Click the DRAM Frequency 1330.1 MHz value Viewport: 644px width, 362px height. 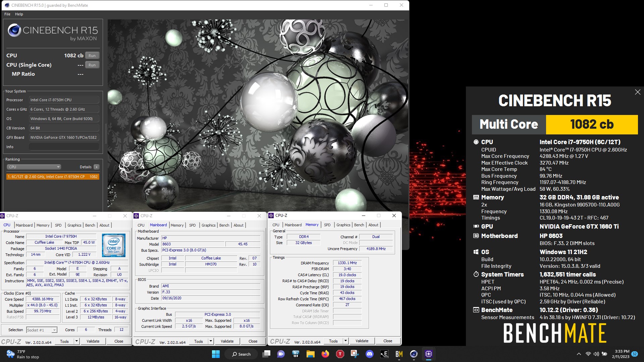click(x=347, y=263)
